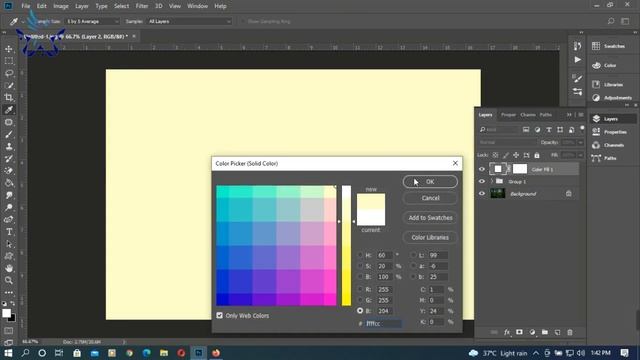Select the Lasso tool
Screen dimensions: 640x360
(x=9, y=73)
